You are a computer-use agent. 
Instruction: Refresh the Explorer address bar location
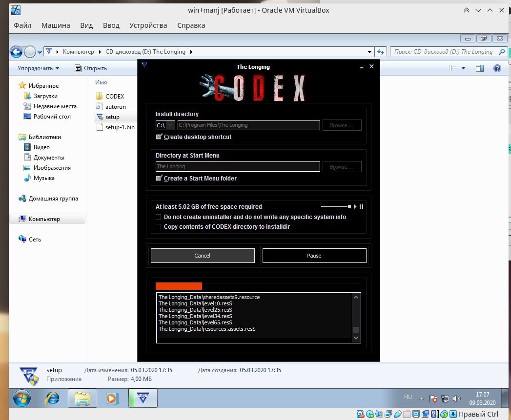pyautogui.click(x=381, y=52)
